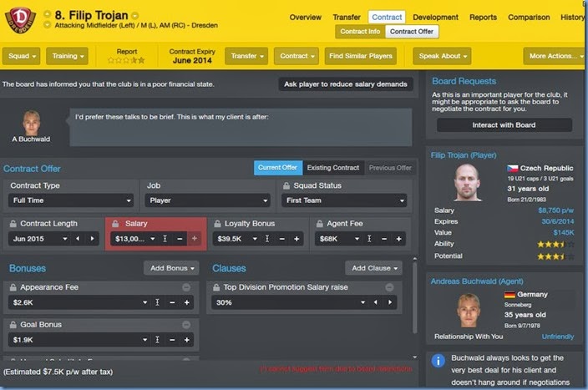Remove the Goal Bonus entry
The width and height of the screenshot is (588, 390).
click(186, 325)
